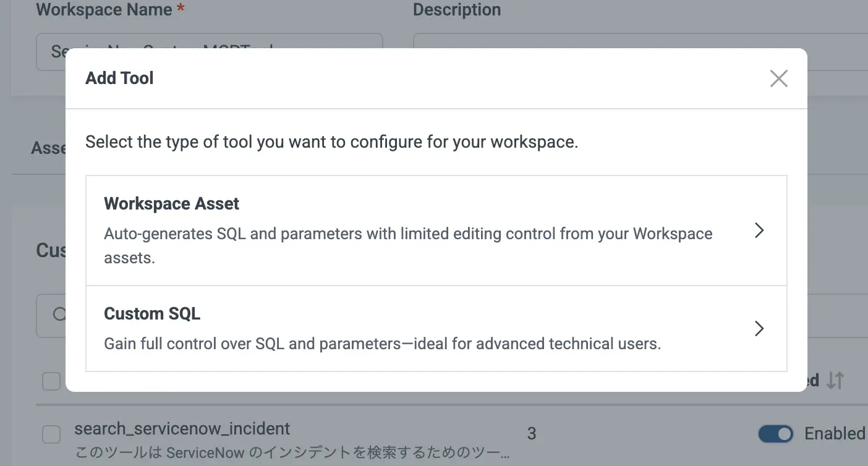Screen dimensions: 868x466
Task: Choose the Workspace Asset tool type heading
Action: tap(171, 204)
